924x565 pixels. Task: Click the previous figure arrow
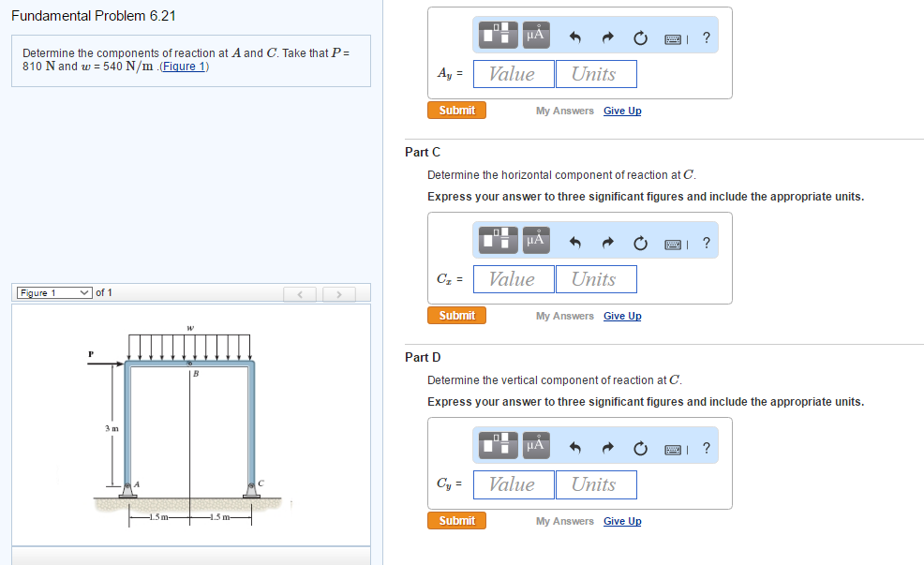tap(299, 293)
